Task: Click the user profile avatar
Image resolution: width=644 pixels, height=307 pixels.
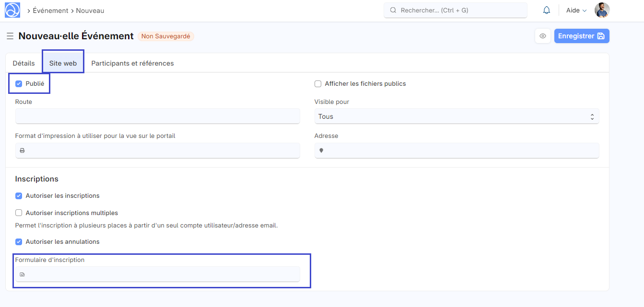Action: (x=602, y=10)
